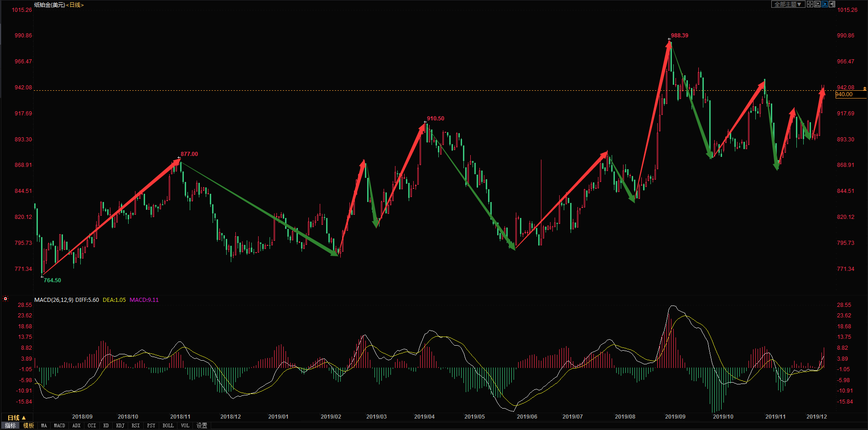Select the VOL indicator
The width and height of the screenshot is (868, 430).
(x=185, y=425)
